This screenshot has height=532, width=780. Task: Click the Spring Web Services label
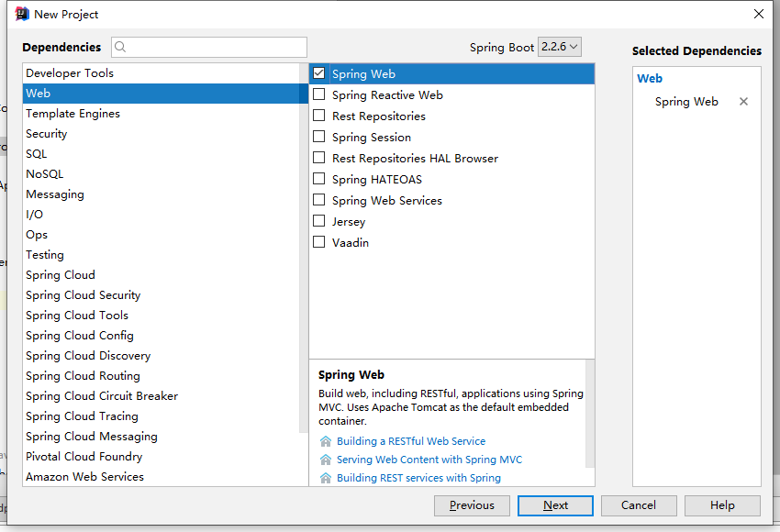click(387, 200)
